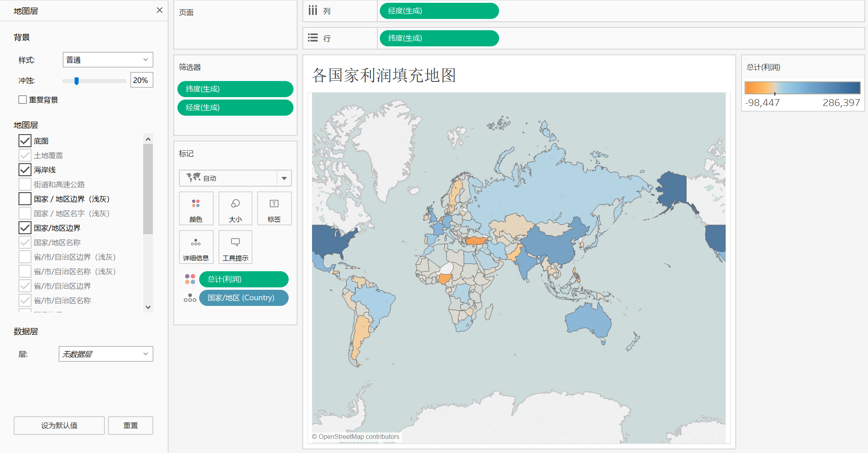Select the 详细信息 (Detail) marks button
868x453 pixels.
point(196,247)
